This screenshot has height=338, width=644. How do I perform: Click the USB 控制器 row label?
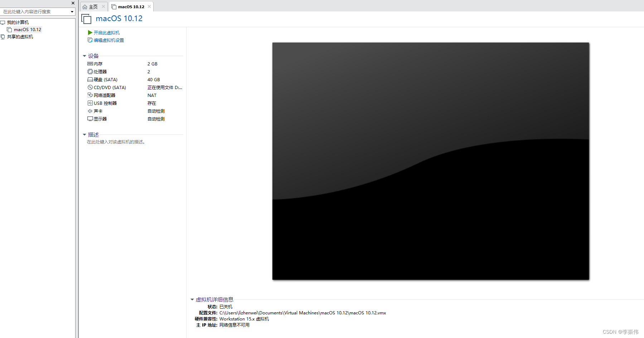pos(105,103)
